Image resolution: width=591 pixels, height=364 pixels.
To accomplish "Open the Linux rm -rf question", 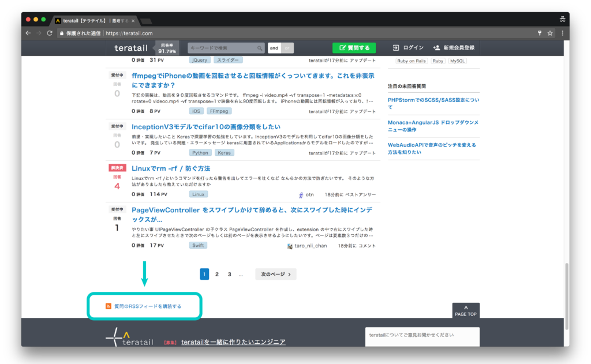I will click(x=171, y=168).
